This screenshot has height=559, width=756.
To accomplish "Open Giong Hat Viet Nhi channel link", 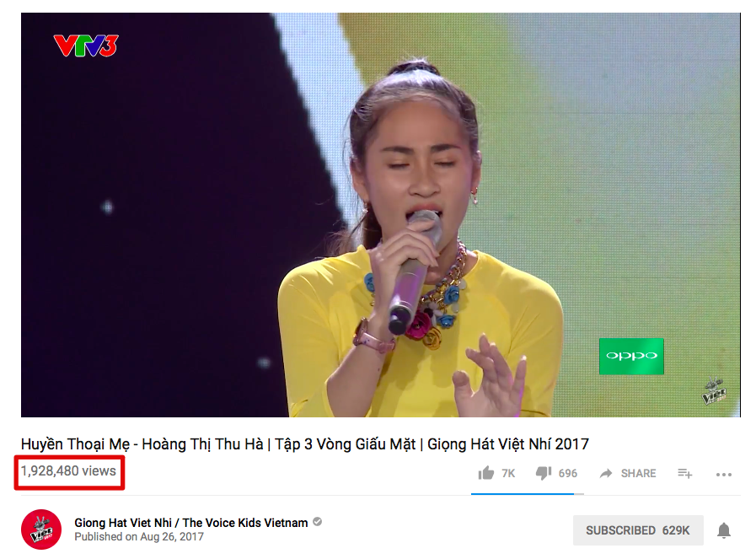I will 191,523.
